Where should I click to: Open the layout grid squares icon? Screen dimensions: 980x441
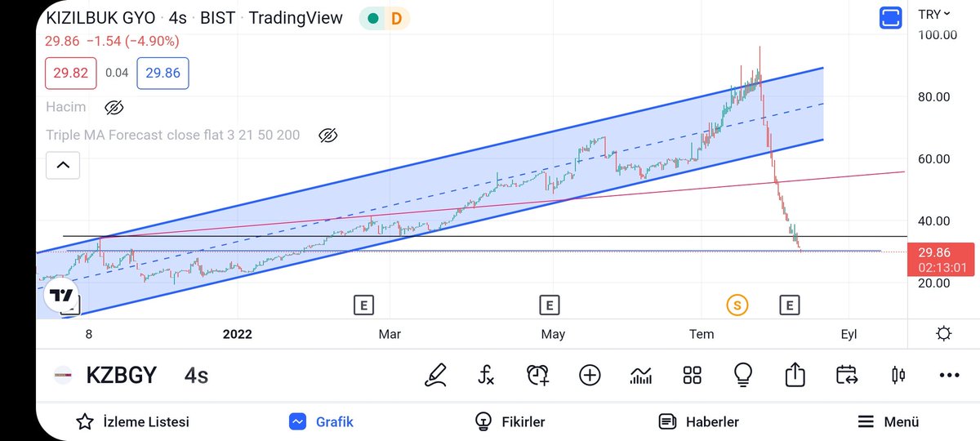(x=692, y=375)
